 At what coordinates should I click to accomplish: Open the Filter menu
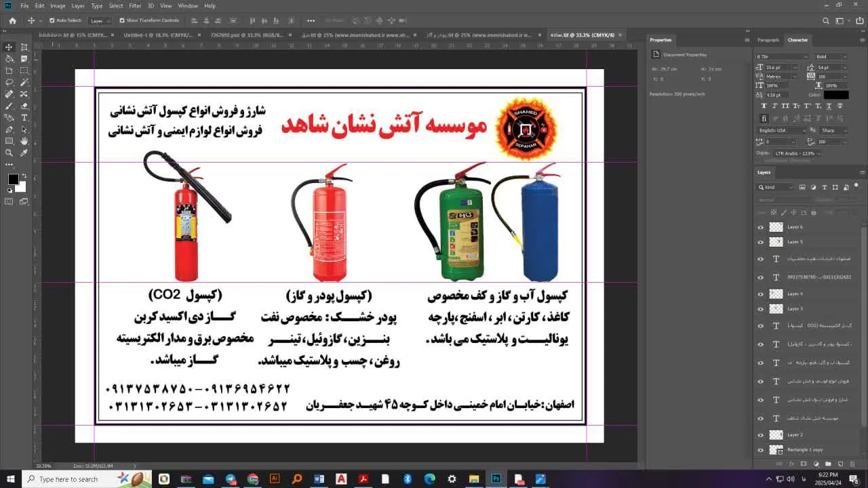pyautogui.click(x=135, y=5)
